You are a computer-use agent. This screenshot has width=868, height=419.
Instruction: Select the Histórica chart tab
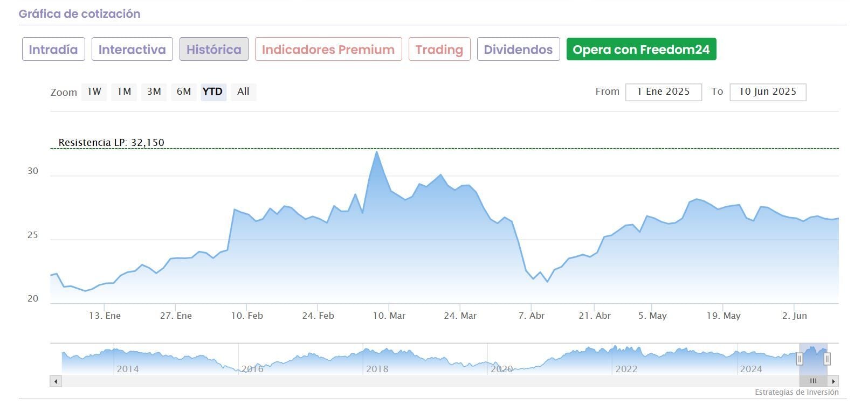[213, 50]
